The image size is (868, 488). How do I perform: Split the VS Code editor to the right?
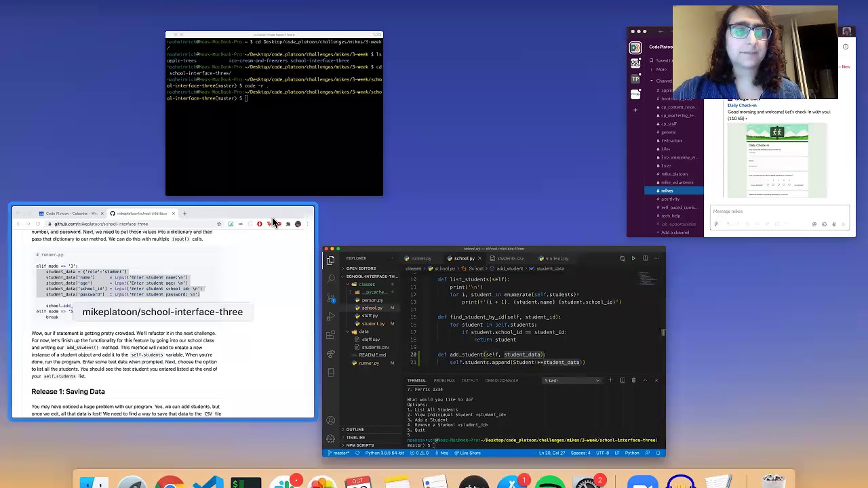[x=645, y=258]
